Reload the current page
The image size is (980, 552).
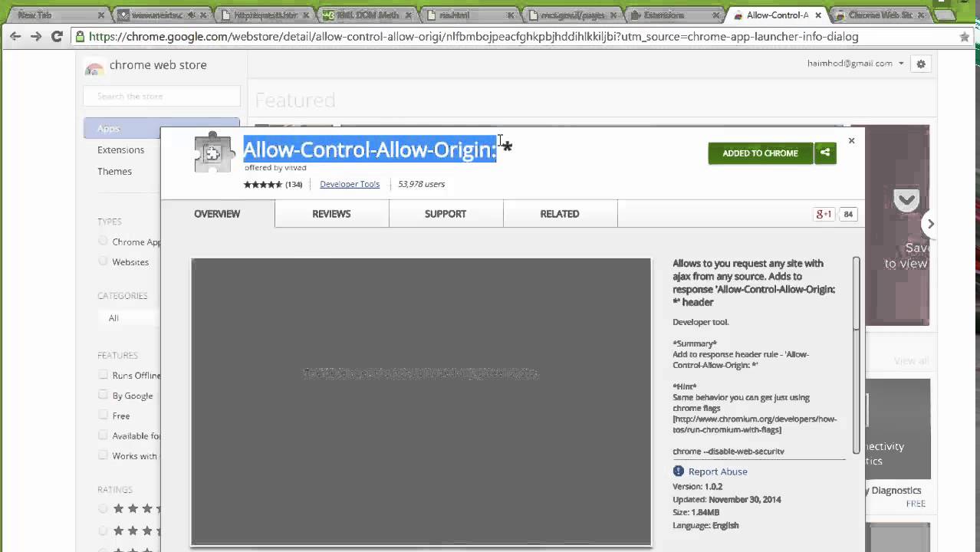pos(57,36)
